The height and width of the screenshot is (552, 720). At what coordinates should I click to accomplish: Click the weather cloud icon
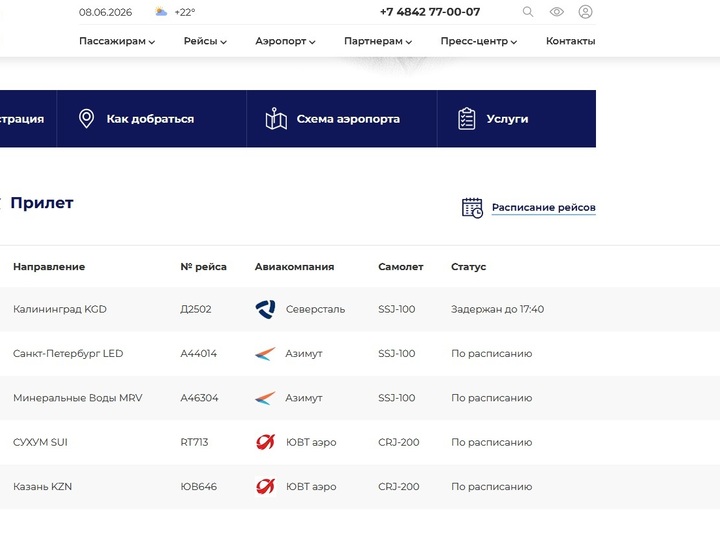(x=161, y=12)
